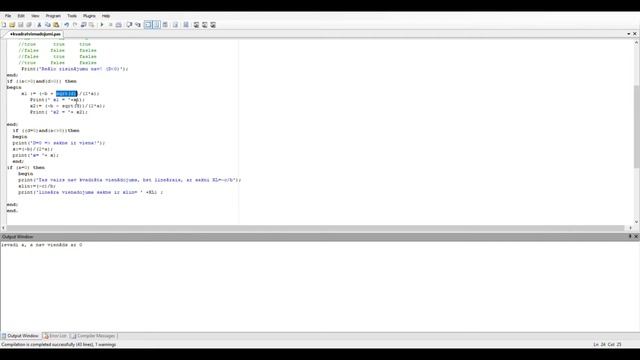The height and width of the screenshot is (360, 640).
Task: Click the Run program play icon
Action: pyautogui.click(x=102, y=25)
